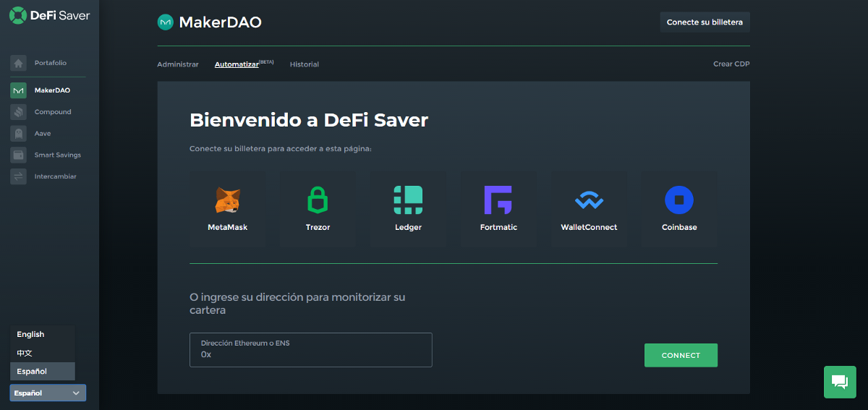Click the MakerDAO header logo icon
The width and height of the screenshot is (868, 410).
coord(165,22)
